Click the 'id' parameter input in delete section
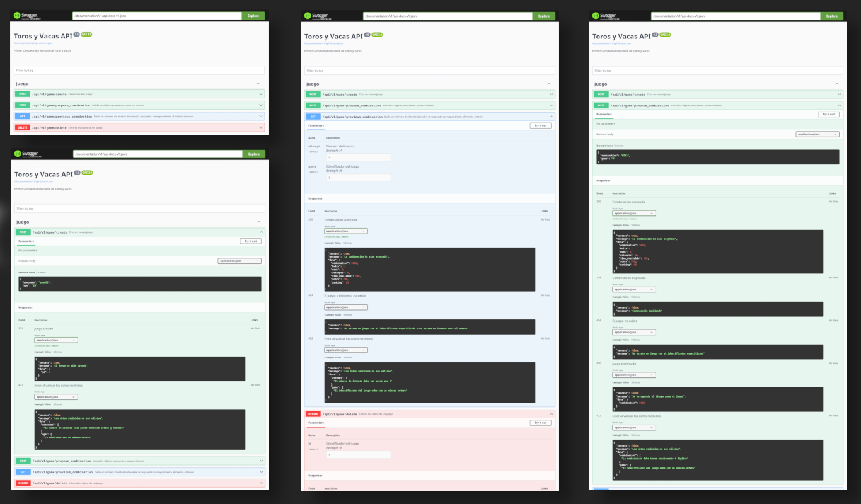The height and width of the screenshot is (504, 861). click(358, 454)
